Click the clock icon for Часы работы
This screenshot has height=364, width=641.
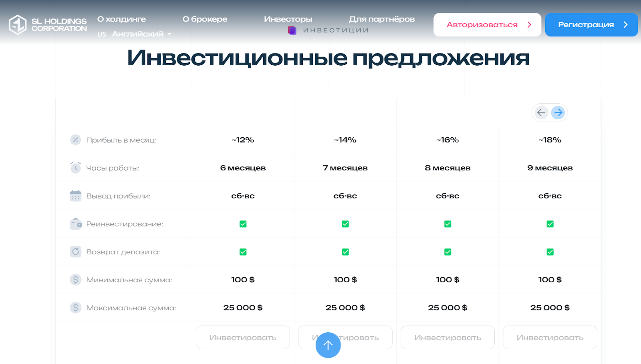click(x=75, y=168)
